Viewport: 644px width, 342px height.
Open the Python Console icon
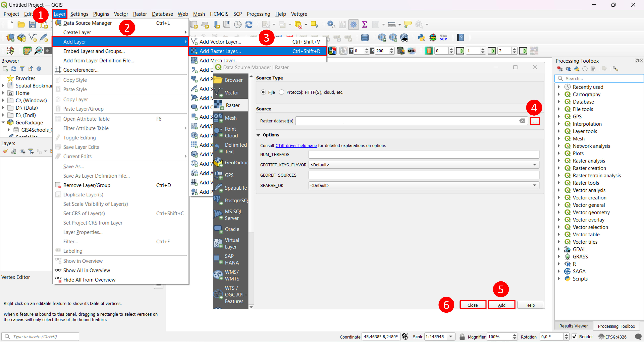tap(421, 37)
